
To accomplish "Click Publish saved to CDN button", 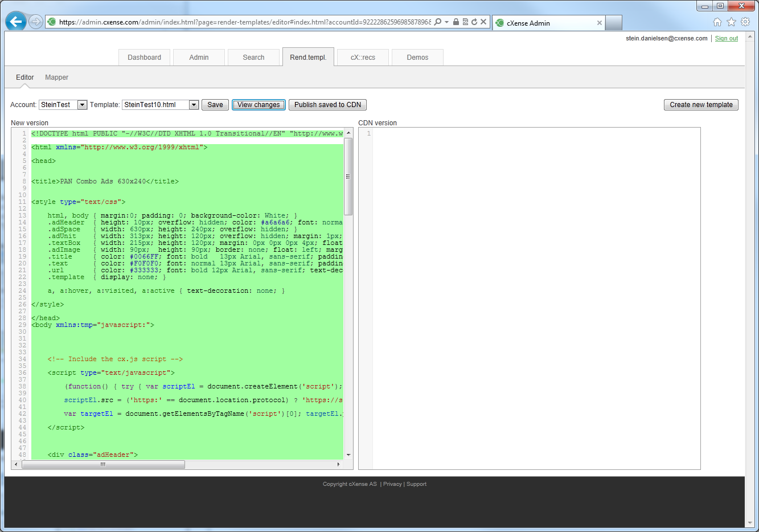I will tap(327, 105).
